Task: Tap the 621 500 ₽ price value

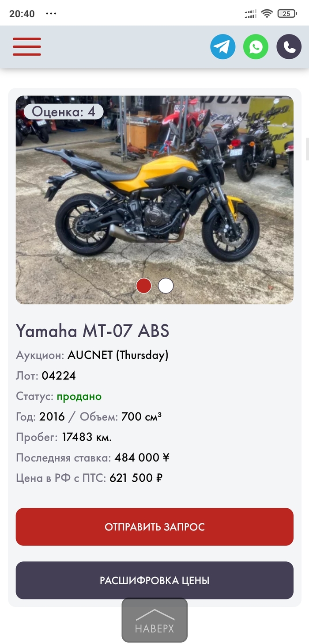Action: pos(136,478)
